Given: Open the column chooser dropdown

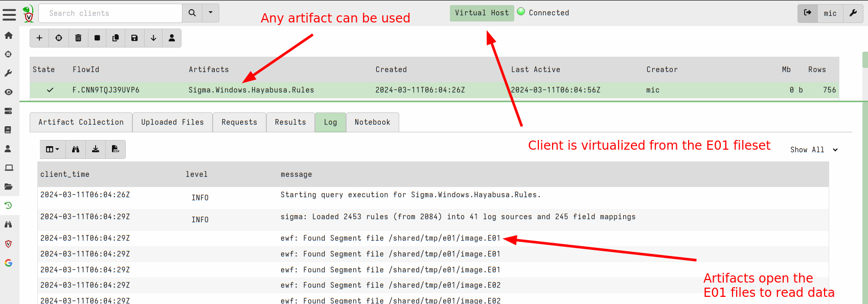Looking at the screenshot, I should click(53, 150).
